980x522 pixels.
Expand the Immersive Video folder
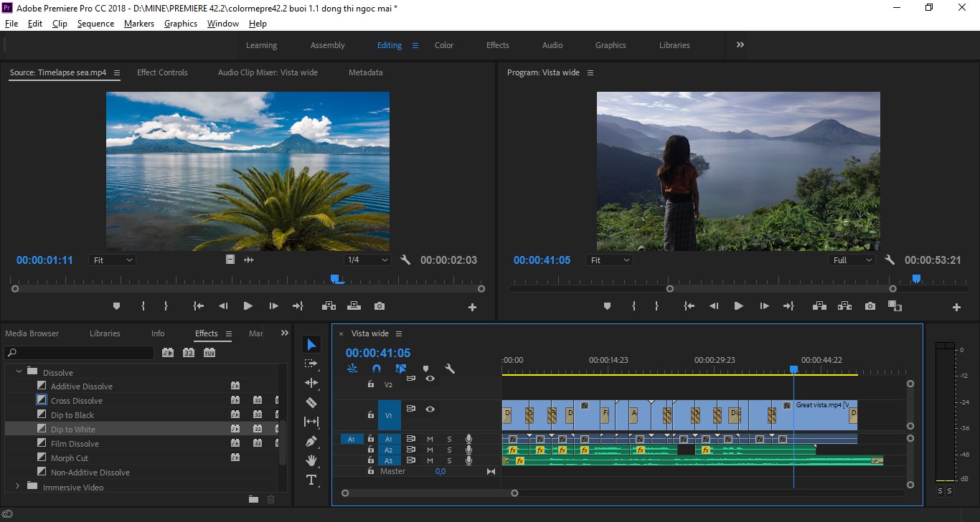coord(18,486)
